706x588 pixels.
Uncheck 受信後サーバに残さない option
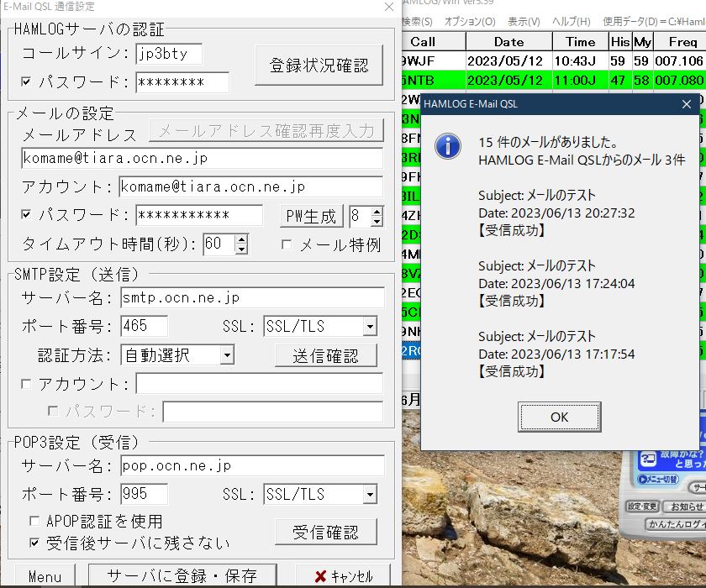(x=34, y=543)
